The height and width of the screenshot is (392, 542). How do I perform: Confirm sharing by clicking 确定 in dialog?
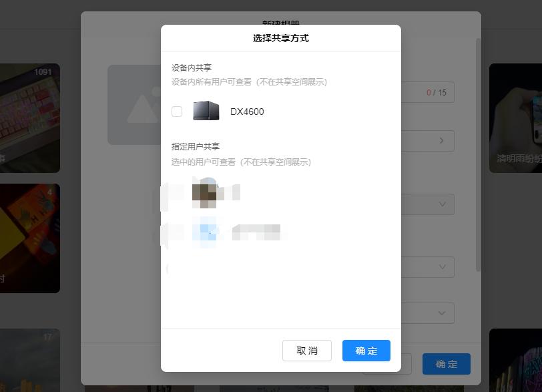(366, 350)
